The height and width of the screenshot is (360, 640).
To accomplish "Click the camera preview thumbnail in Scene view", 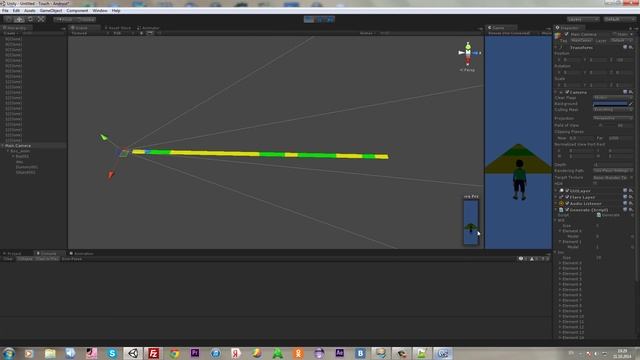I will pyautogui.click(x=471, y=222).
